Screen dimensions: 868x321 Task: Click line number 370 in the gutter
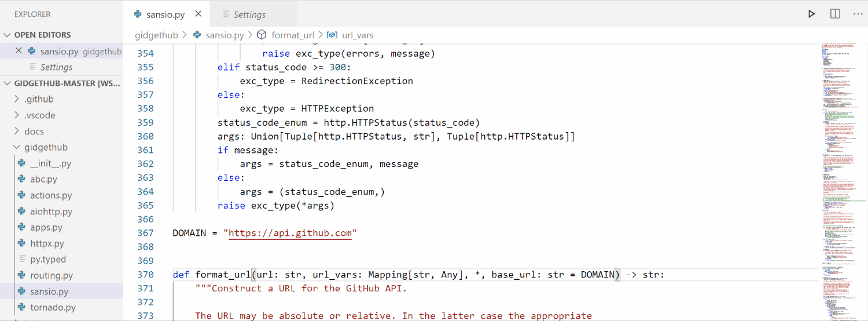click(x=145, y=275)
